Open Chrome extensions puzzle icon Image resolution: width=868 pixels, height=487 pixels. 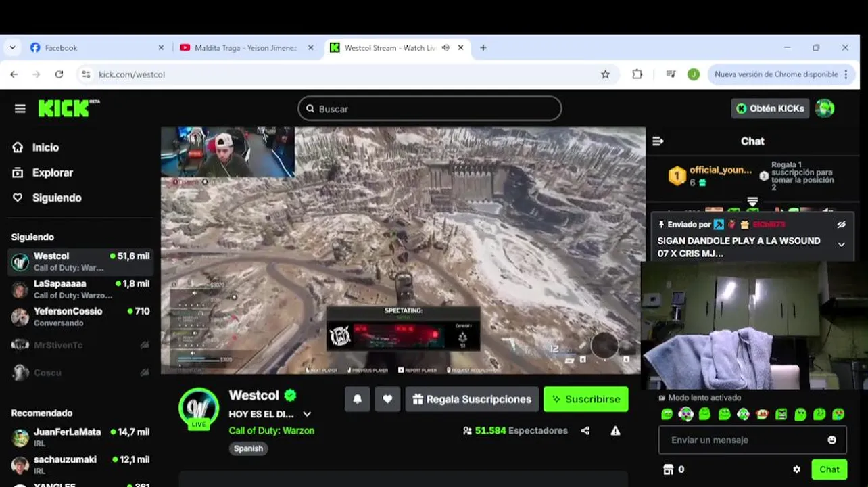637,74
